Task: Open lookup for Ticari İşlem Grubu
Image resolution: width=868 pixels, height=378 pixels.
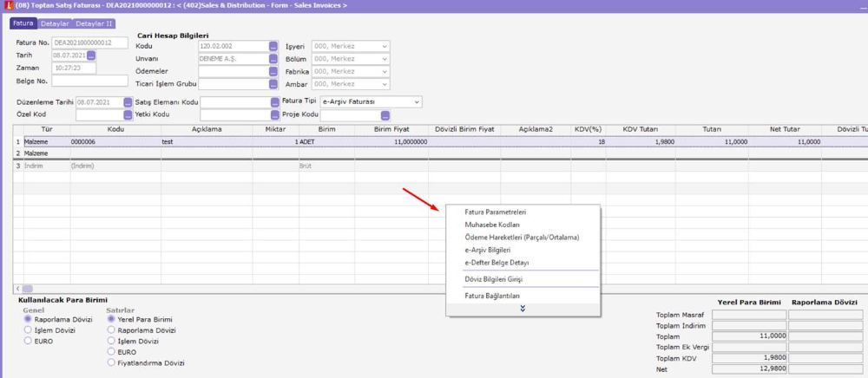Action: (273, 84)
